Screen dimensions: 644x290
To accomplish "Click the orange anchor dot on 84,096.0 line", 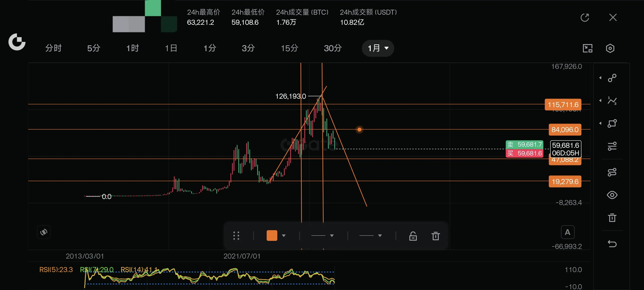I will [359, 130].
